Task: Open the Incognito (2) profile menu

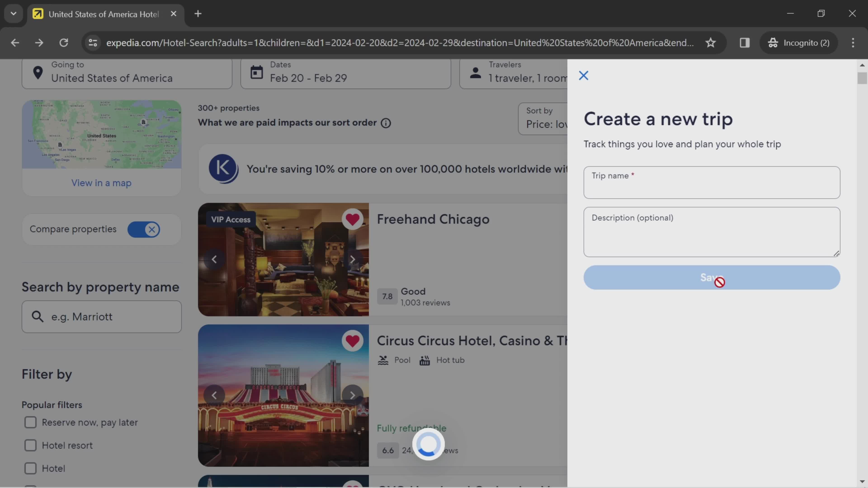Action: [x=799, y=43]
